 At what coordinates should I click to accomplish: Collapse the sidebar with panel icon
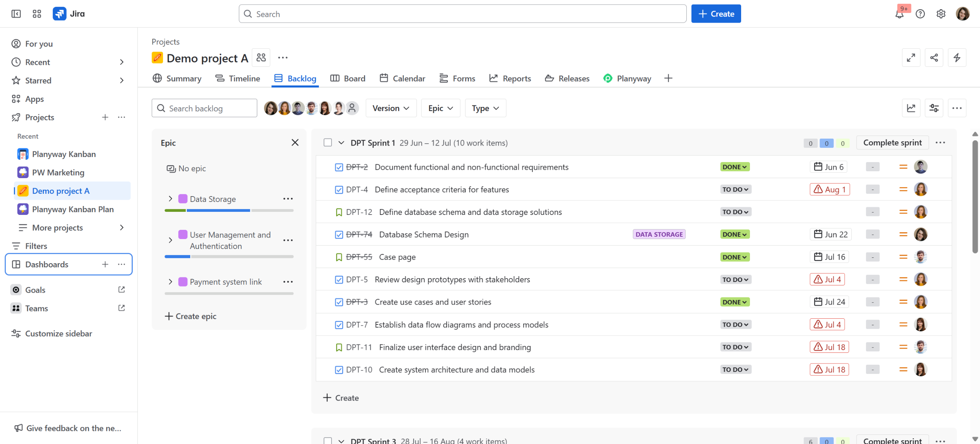[x=16, y=14]
